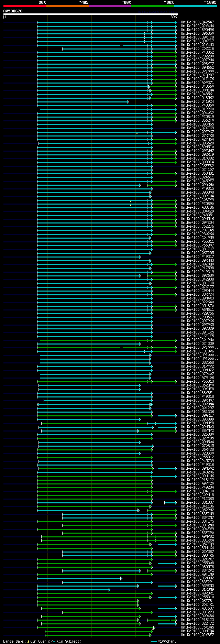This screenshot has height=644, width=220.
Task: Open UniRef100_Q41924 entry
Action: [197, 101]
